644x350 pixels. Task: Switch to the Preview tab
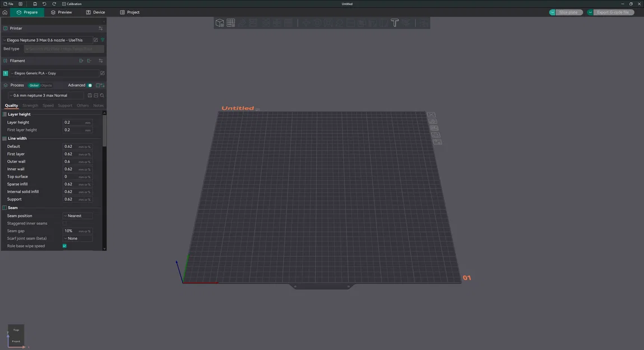pyautogui.click(x=63, y=12)
